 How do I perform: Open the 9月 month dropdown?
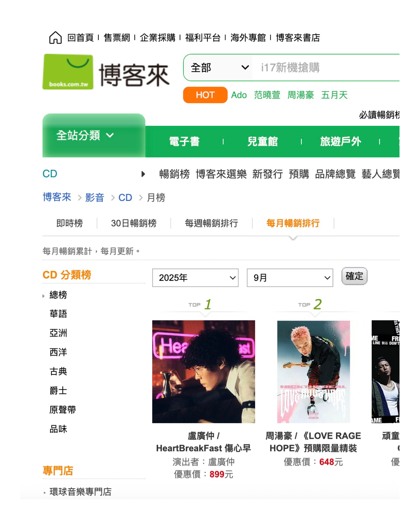coord(290,278)
